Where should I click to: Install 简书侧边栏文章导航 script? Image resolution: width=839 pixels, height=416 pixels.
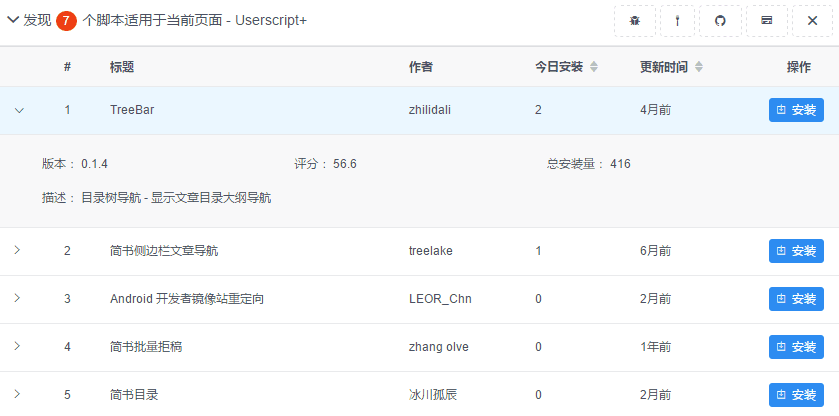(796, 251)
